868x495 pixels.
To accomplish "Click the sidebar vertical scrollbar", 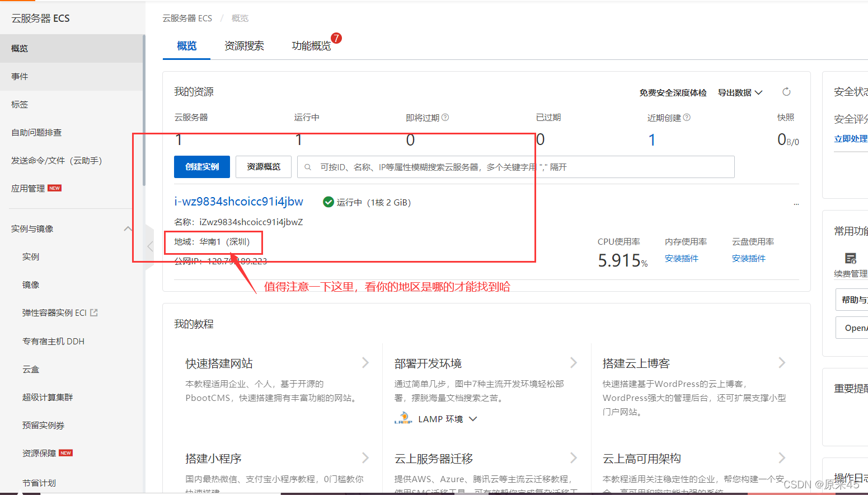I will point(144,110).
